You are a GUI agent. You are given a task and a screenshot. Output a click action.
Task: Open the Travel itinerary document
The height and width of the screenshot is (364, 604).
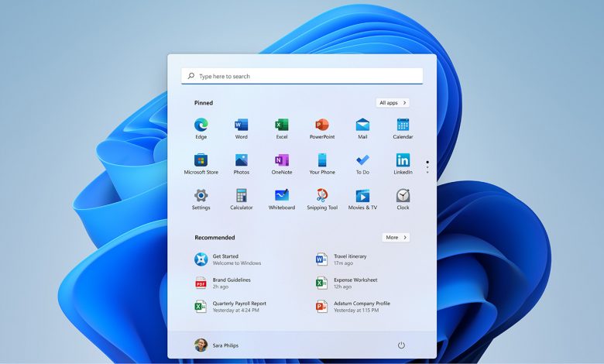349,259
